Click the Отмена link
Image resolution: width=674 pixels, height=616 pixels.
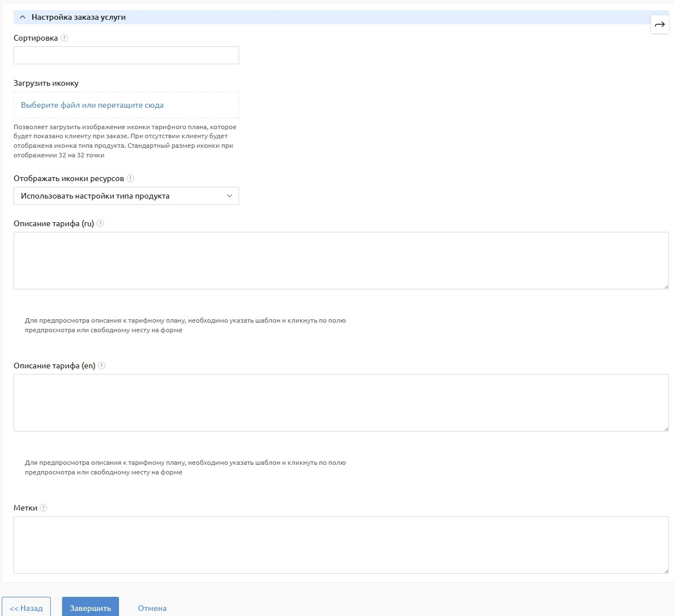(x=152, y=608)
